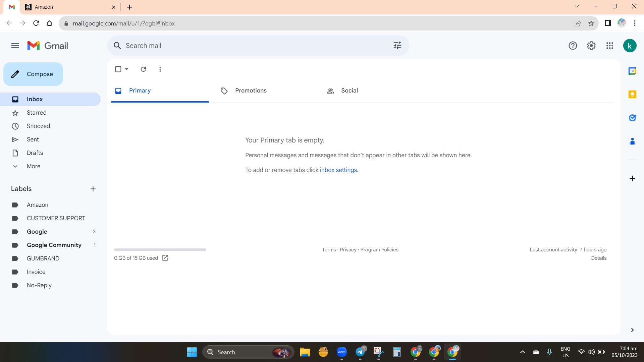The height and width of the screenshot is (362, 644).
Task: Open the inbox settings link
Action: point(338,170)
